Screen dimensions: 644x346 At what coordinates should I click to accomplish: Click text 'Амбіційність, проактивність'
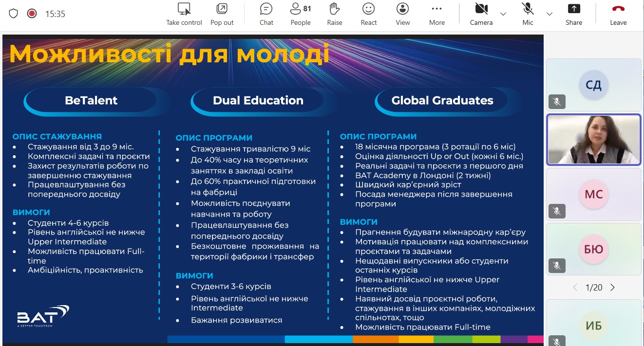pos(85,270)
